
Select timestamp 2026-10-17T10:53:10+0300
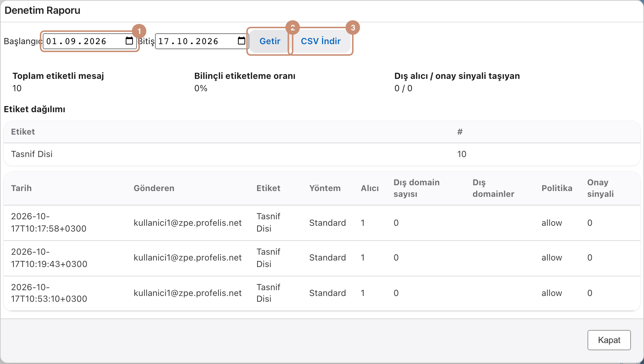49,293
